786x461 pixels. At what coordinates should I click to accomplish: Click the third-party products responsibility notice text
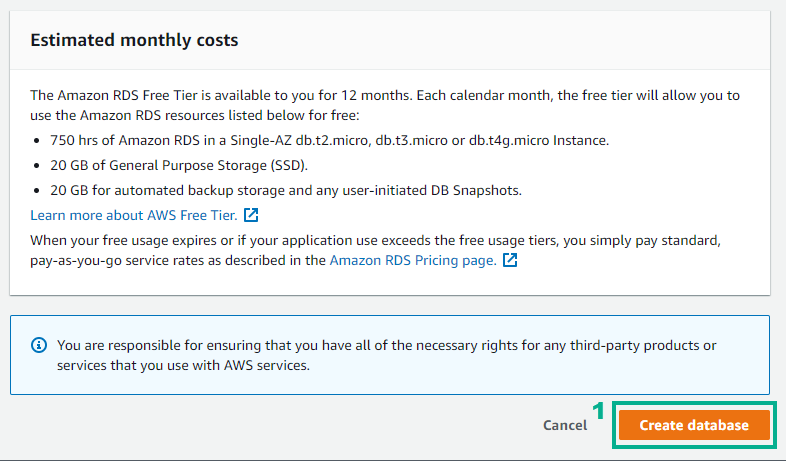(386, 355)
